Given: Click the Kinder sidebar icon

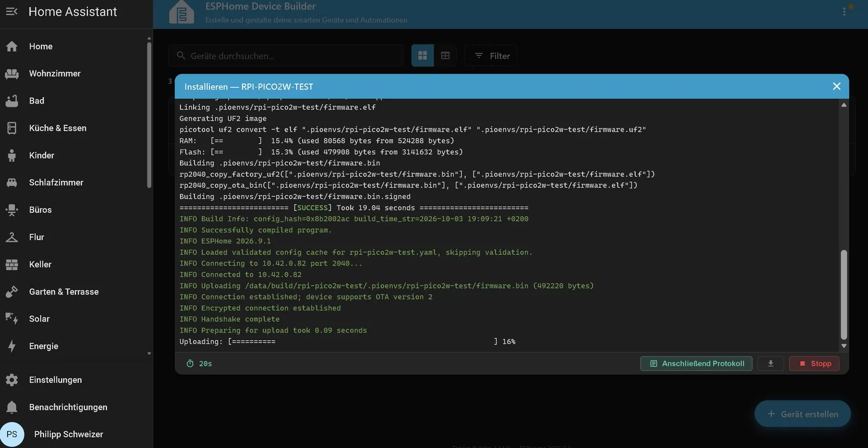Looking at the screenshot, I should coord(12,156).
